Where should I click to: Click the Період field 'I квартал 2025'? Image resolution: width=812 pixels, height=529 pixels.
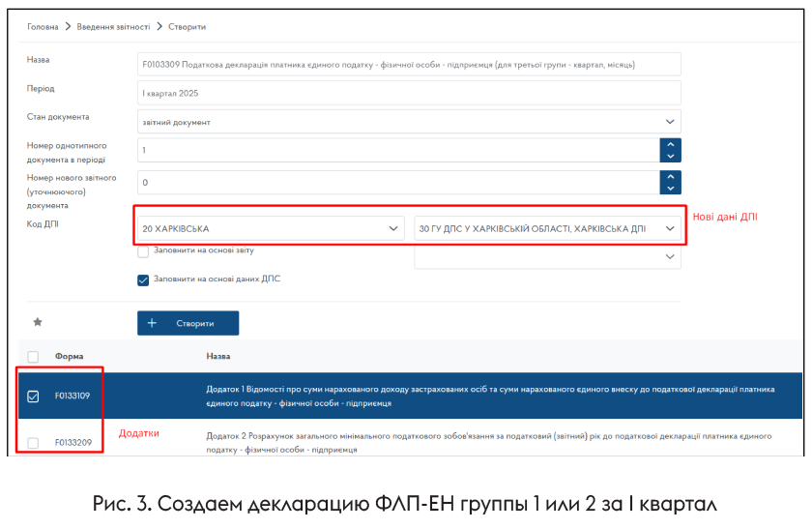tap(410, 93)
